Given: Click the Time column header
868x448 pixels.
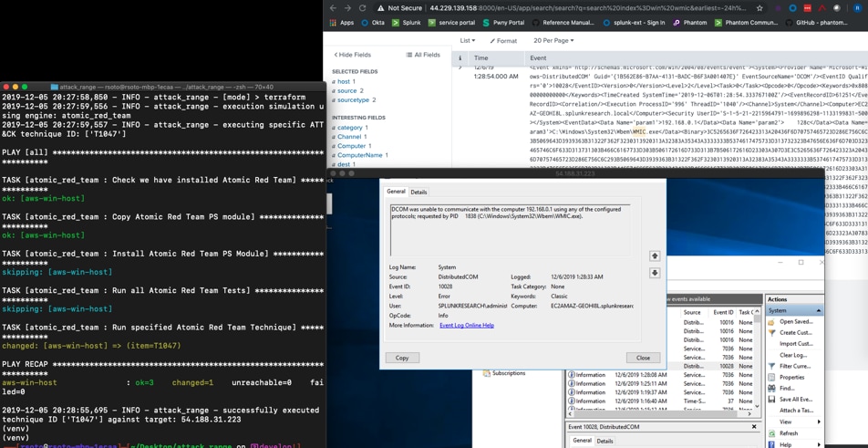Looking at the screenshot, I should [x=481, y=57].
